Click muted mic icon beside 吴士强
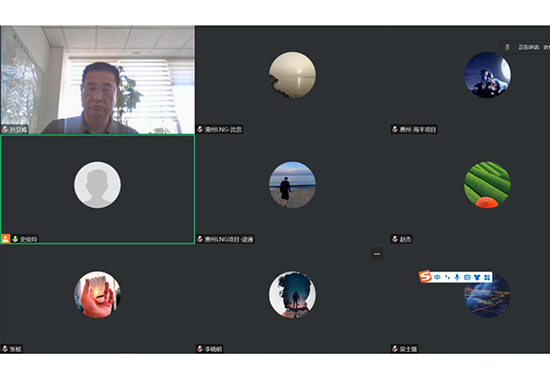The height and width of the screenshot is (380, 550). click(395, 349)
